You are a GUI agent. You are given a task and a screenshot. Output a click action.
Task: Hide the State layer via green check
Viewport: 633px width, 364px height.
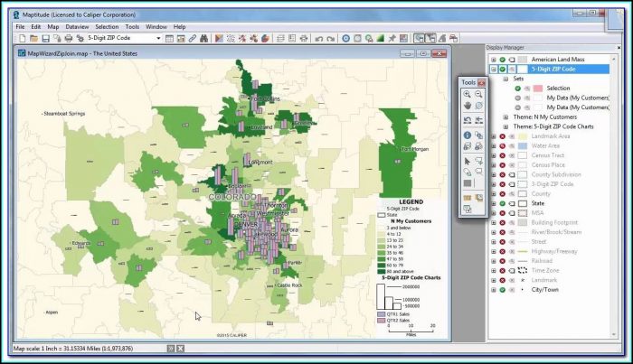(502, 203)
